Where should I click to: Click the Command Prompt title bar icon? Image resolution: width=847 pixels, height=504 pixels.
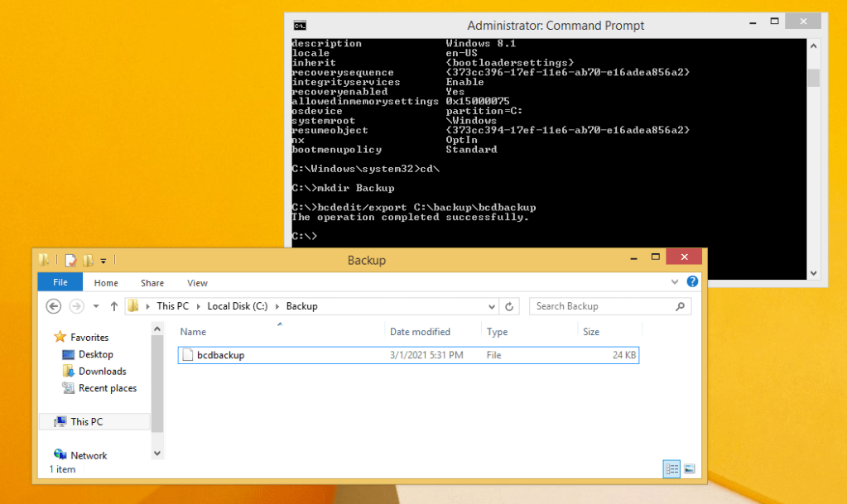click(300, 26)
